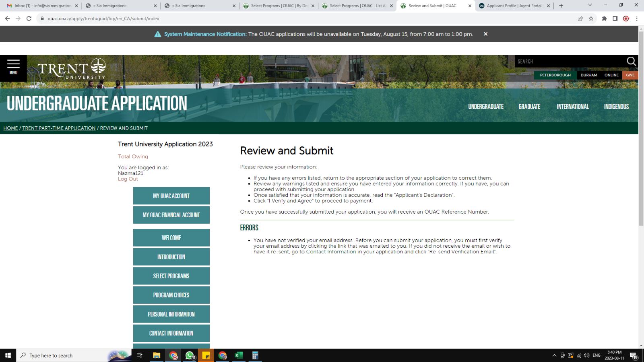Open MY OUAC FINANCIAL ACCOUNT button
Viewport: 644px width, 362px height.
(171, 215)
